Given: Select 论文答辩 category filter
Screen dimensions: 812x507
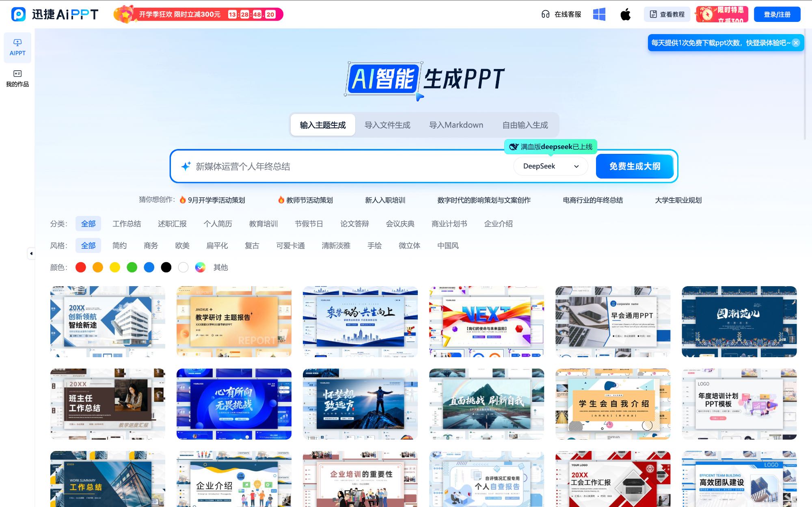Looking at the screenshot, I should point(354,224).
